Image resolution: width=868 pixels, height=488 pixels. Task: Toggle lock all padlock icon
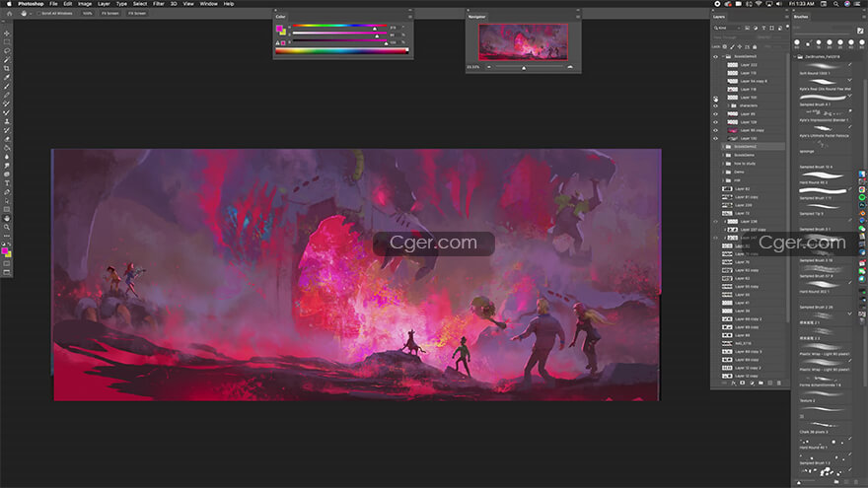755,47
